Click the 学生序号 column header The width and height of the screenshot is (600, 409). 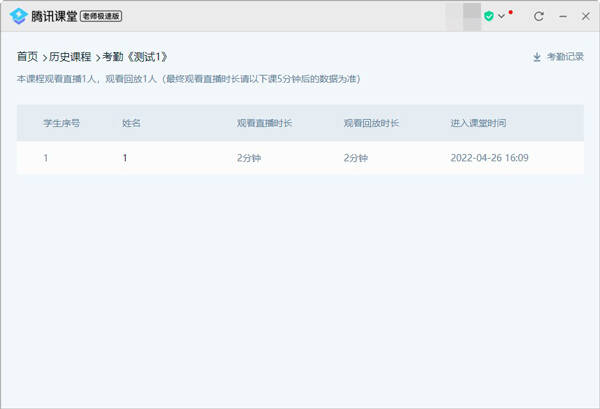tap(62, 123)
